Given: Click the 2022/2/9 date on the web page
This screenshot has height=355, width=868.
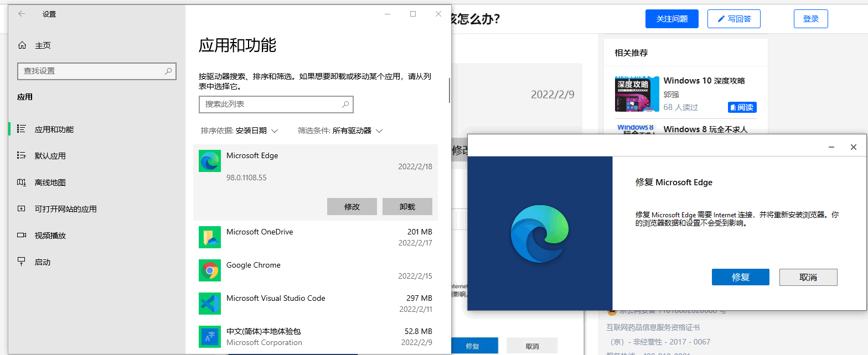Looking at the screenshot, I should coord(552,95).
